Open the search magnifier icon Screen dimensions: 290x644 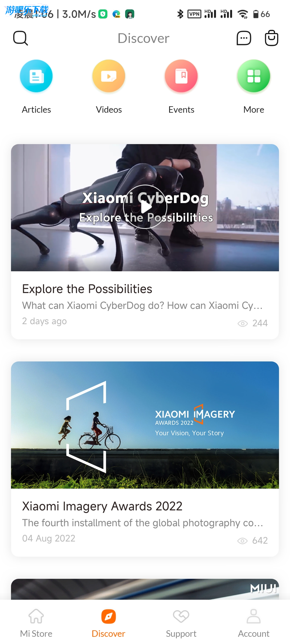21,38
